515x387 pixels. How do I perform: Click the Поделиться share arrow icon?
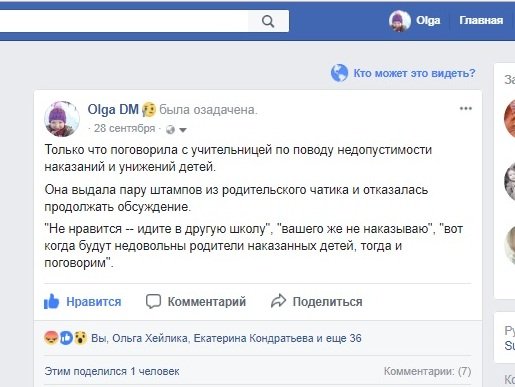click(x=278, y=301)
